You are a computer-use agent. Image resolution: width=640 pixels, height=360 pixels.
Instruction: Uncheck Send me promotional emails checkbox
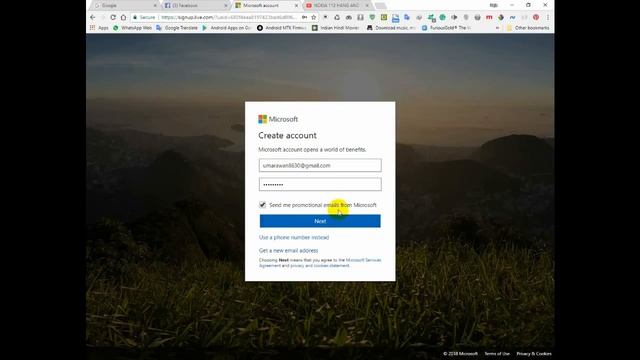tap(262, 205)
